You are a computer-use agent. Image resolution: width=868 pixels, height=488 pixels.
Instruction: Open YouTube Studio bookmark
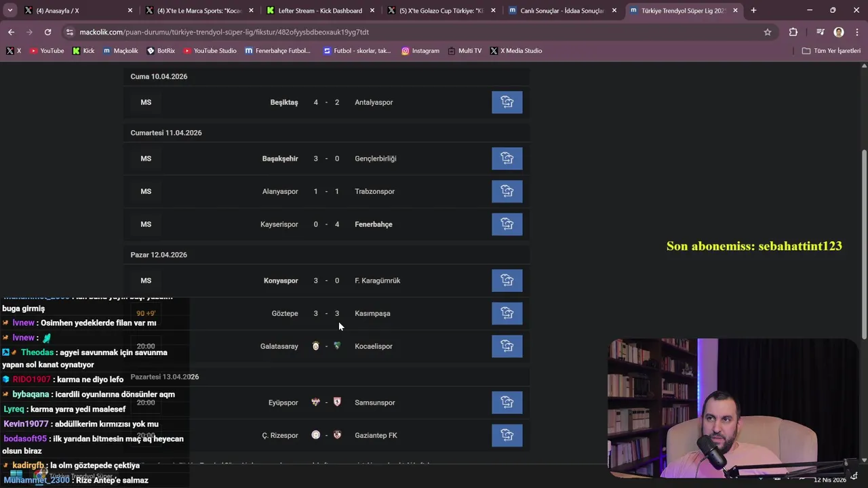pos(210,51)
